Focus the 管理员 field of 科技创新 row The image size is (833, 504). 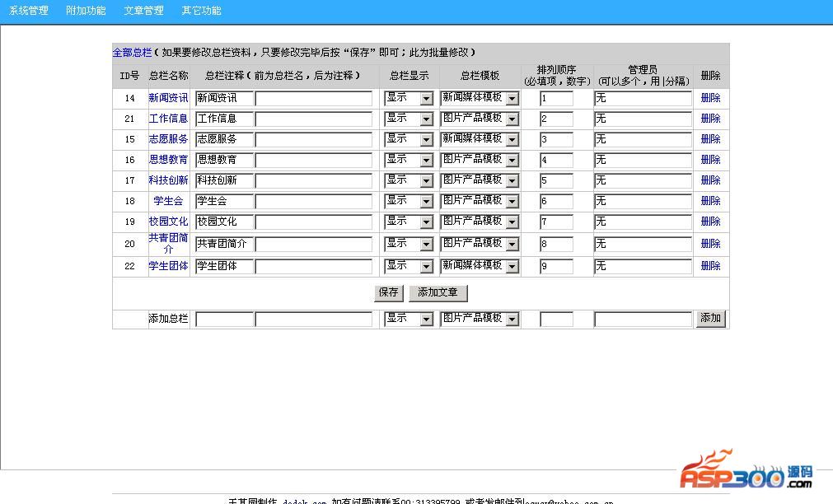643,180
